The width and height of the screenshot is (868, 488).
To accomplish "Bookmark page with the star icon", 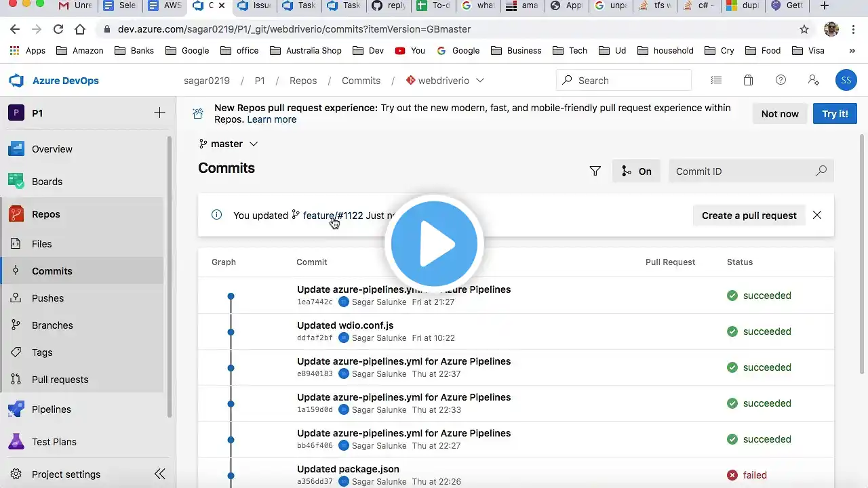I will coord(804,29).
